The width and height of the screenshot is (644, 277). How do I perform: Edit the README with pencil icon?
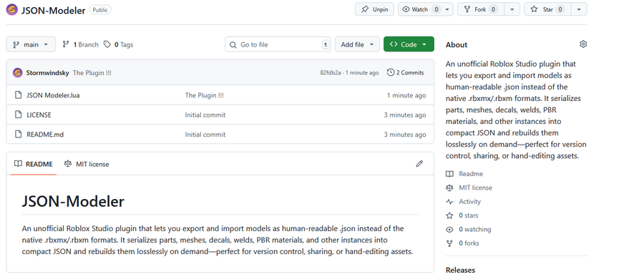pos(419,164)
